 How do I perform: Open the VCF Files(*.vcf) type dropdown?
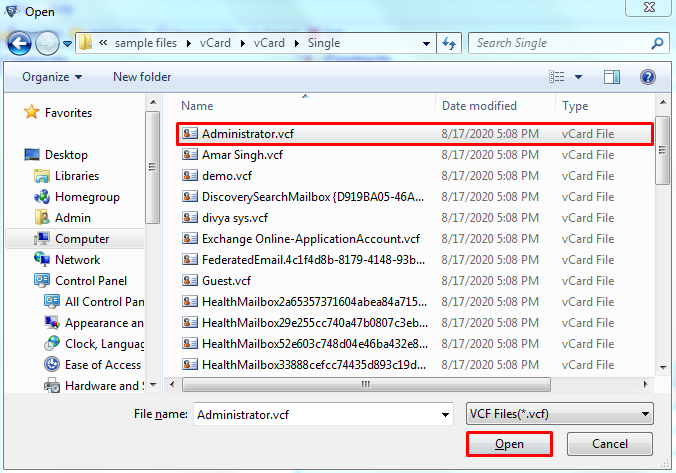click(560, 414)
